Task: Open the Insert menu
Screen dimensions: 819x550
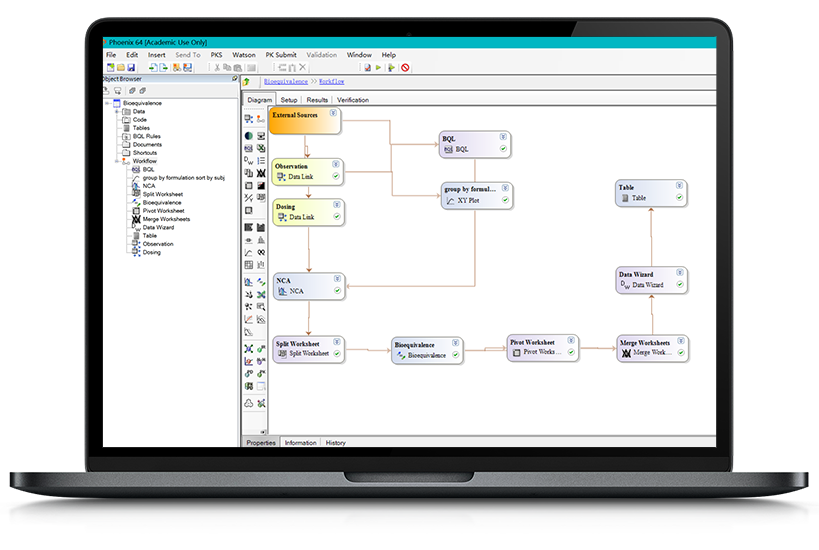Action: coord(157,55)
